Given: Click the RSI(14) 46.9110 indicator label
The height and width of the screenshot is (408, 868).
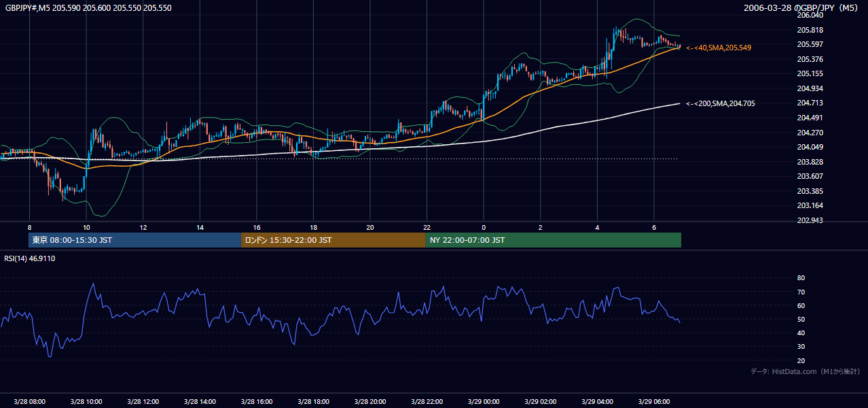Looking at the screenshot, I should click(x=30, y=258).
